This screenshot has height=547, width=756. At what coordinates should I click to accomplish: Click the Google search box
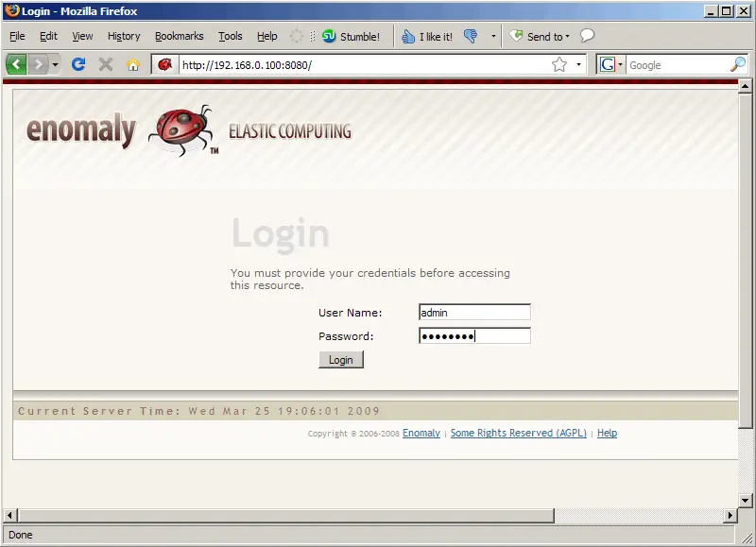click(678, 64)
